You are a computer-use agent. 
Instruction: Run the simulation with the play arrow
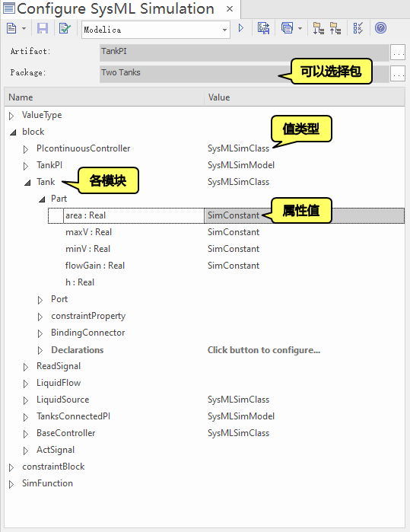coord(241,28)
